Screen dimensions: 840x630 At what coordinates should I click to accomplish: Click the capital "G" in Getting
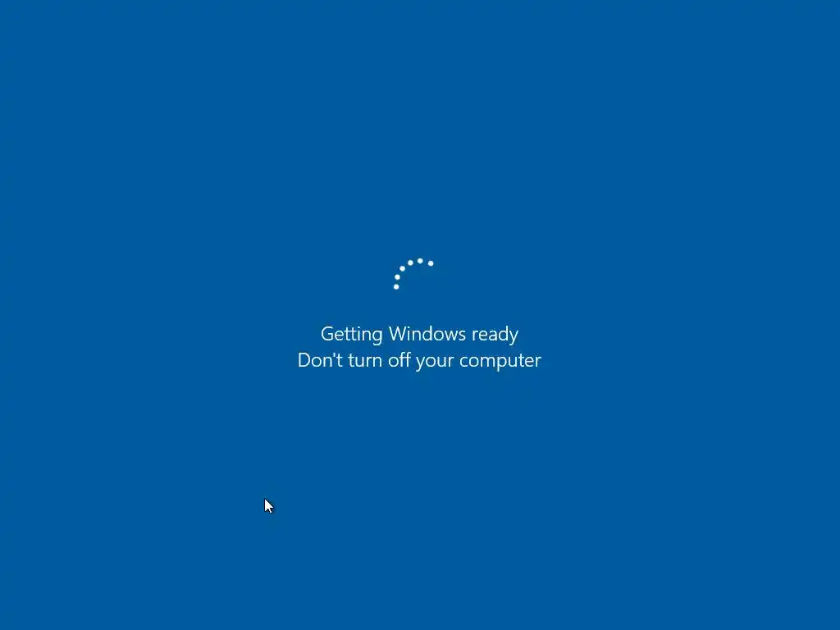pos(327,334)
